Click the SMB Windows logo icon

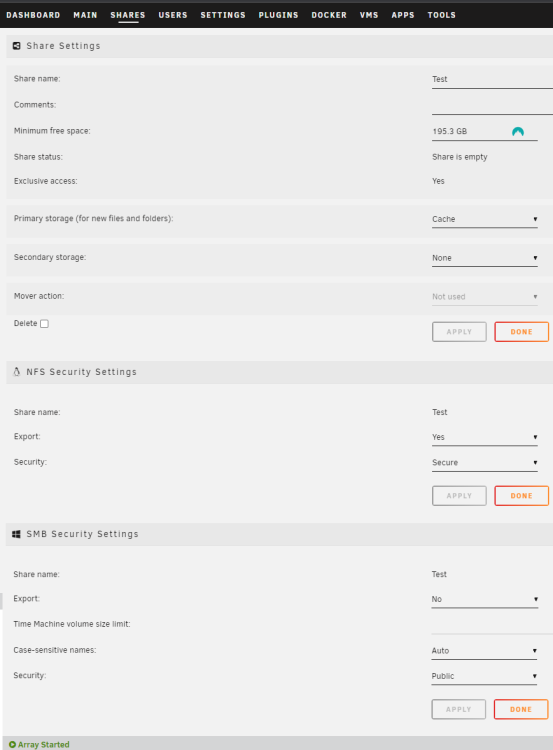(x=16, y=534)
